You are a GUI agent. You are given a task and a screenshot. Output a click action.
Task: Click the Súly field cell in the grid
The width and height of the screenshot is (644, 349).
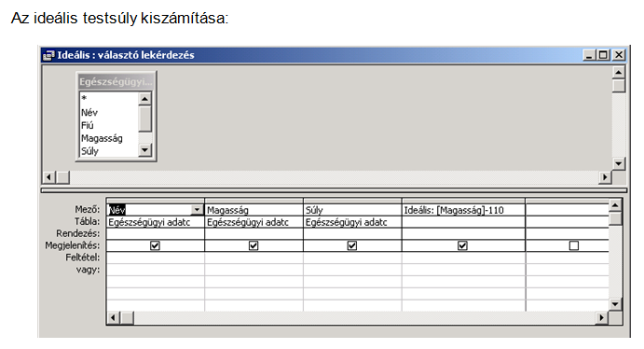[x=352, y=210]
